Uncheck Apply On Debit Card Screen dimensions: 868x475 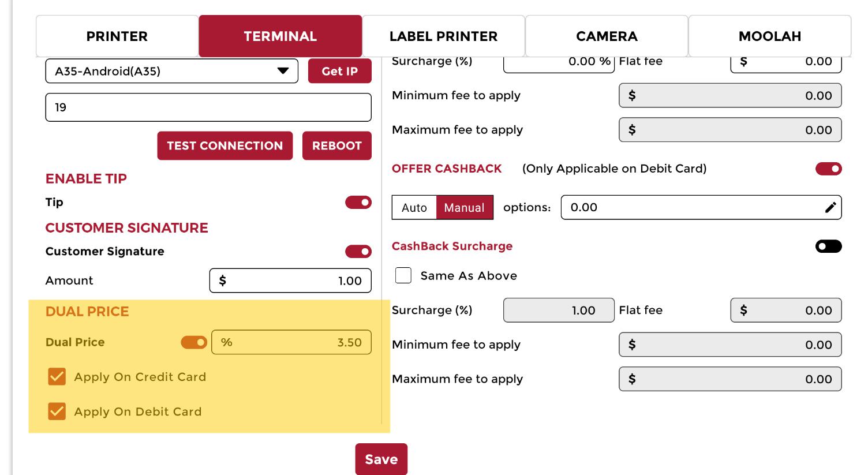pos(57,412)
